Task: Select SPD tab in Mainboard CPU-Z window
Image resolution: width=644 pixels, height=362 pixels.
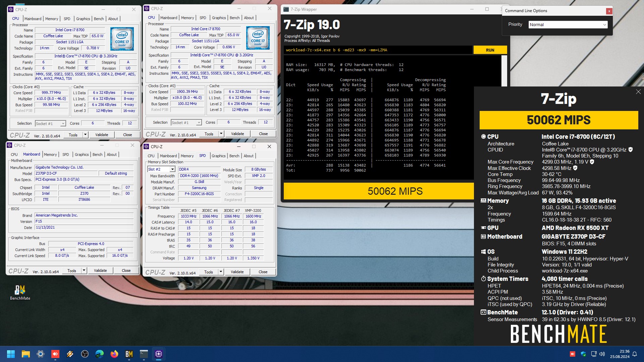Action: 66,155
